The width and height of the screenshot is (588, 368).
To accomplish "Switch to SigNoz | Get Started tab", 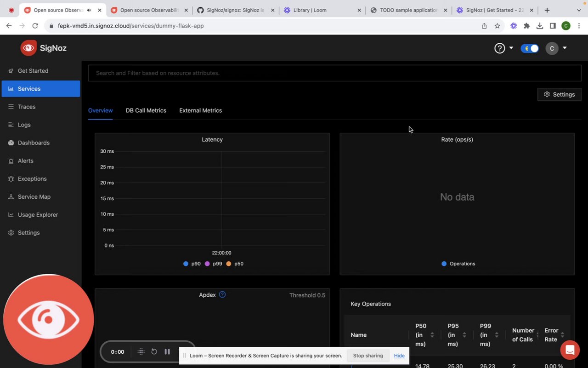I will tap(495, 10).
